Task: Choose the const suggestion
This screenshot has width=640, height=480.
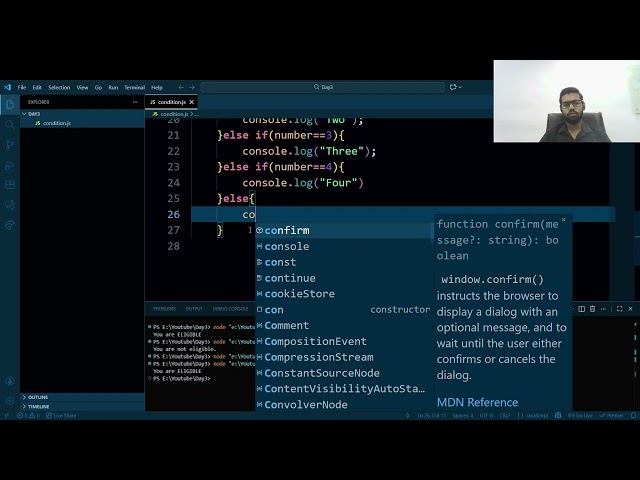Action: [x=343, y=262]
